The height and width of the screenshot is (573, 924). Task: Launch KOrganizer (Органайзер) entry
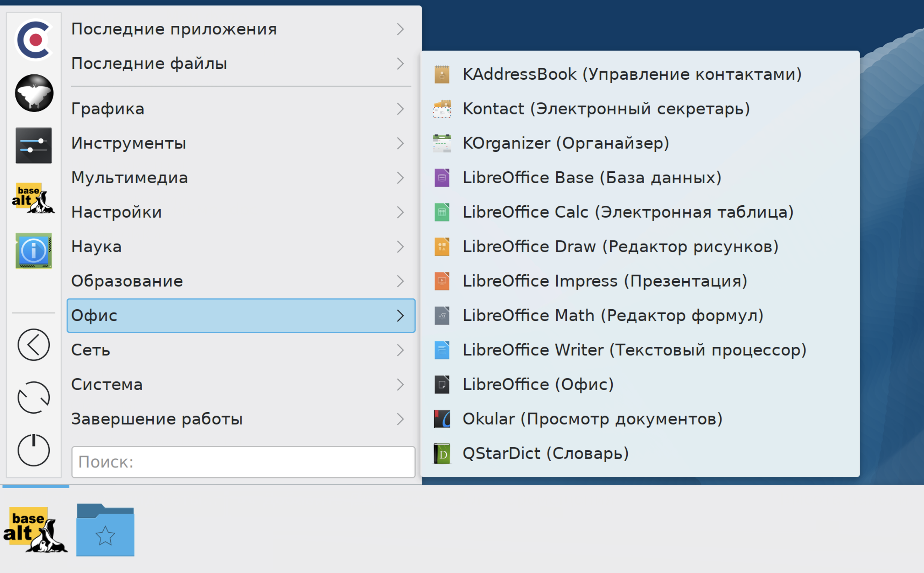640,143
